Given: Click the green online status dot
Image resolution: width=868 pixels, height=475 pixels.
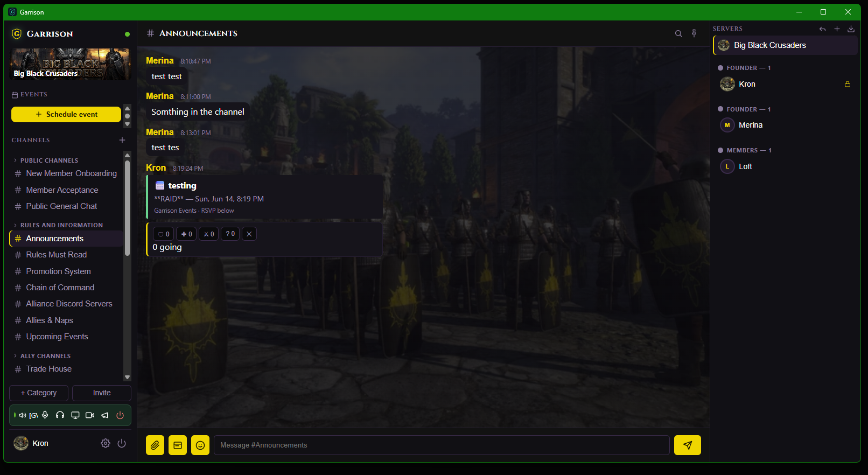Looking at the screenshot, I should (x=127, y=34).
